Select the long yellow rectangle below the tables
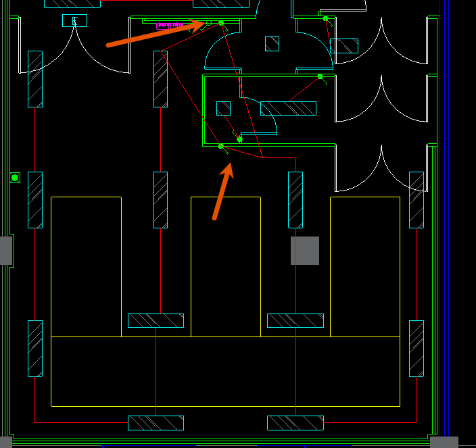This screenshot has height=448, width=476. (x=226, y=372)
